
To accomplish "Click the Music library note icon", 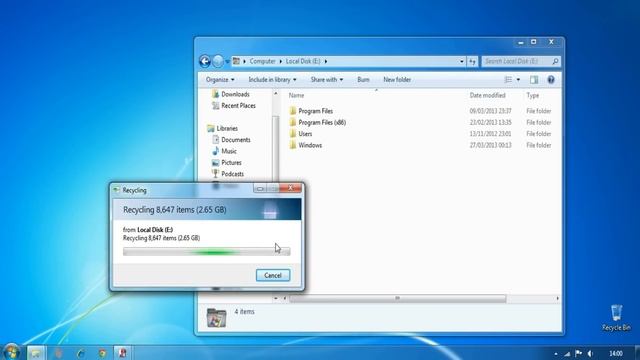I will click(x=215, y=151).
